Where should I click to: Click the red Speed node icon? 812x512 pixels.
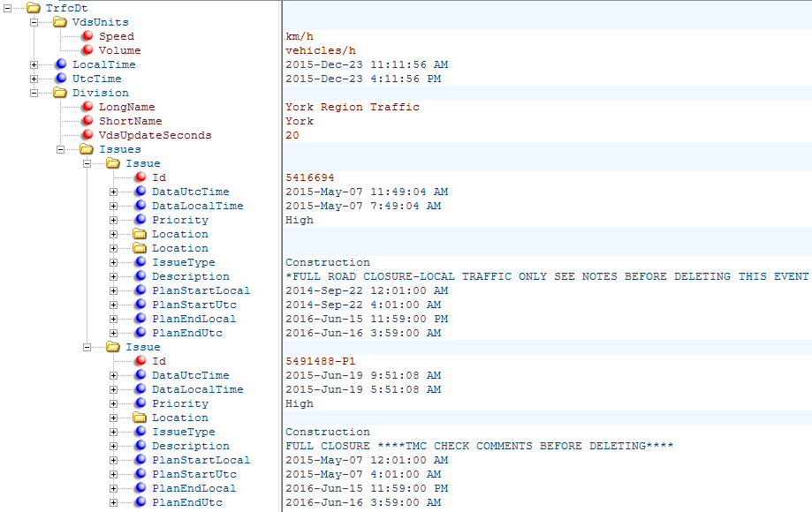pos(87,36)
